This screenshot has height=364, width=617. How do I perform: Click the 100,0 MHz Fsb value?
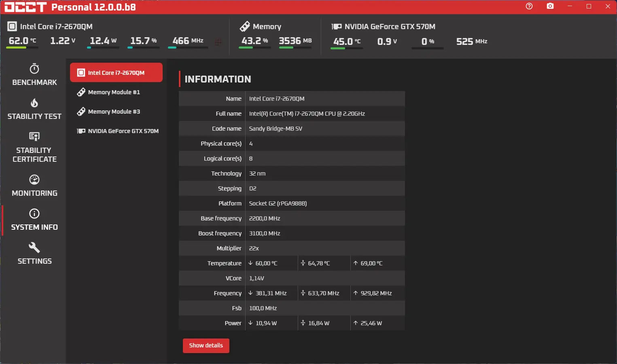click(263, 308)
